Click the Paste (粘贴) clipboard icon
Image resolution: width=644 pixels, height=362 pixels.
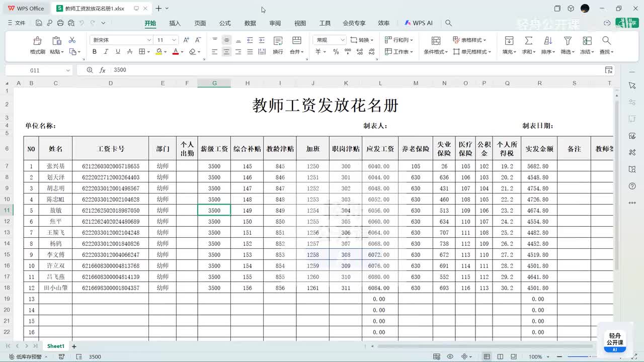coord(57,41)
